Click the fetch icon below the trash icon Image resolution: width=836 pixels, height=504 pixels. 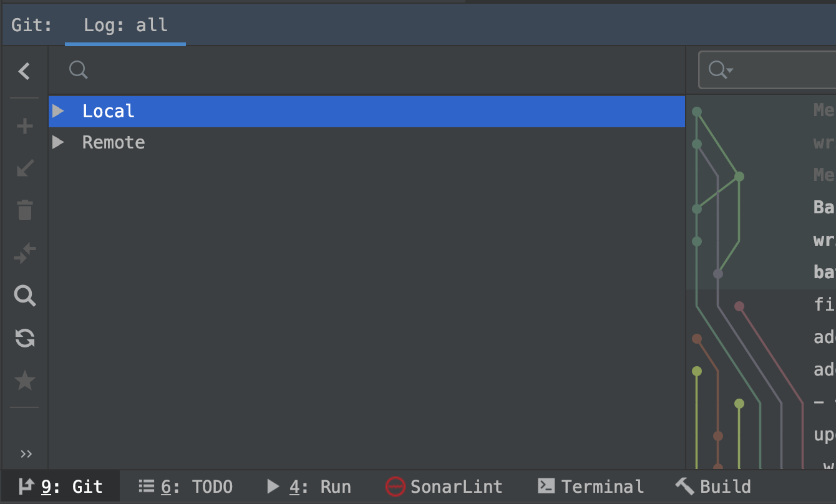click(x=24, y=253)
